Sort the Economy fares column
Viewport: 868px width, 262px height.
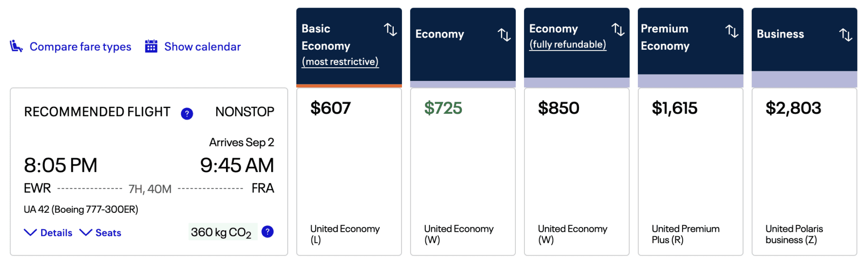point(505,34)
